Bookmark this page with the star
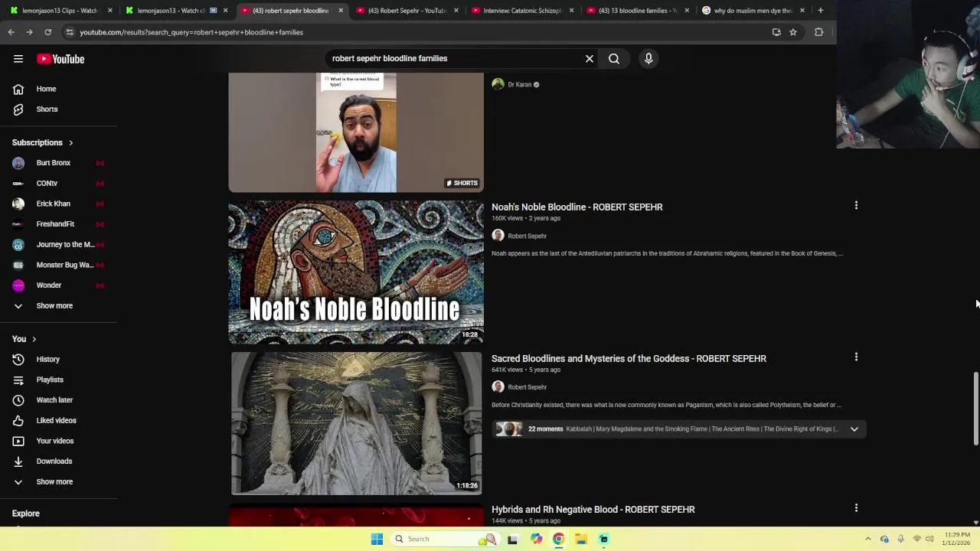The image size is (980, 551). (793, 32)
